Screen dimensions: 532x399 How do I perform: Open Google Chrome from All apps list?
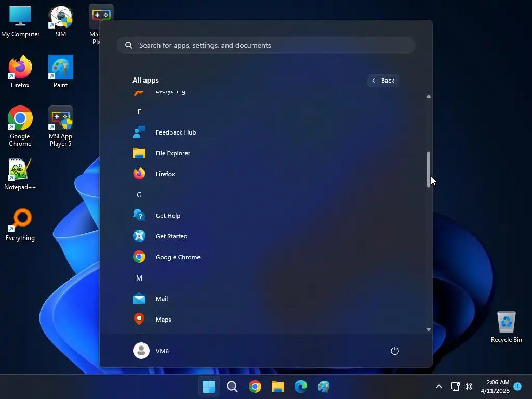pos(265,257)
